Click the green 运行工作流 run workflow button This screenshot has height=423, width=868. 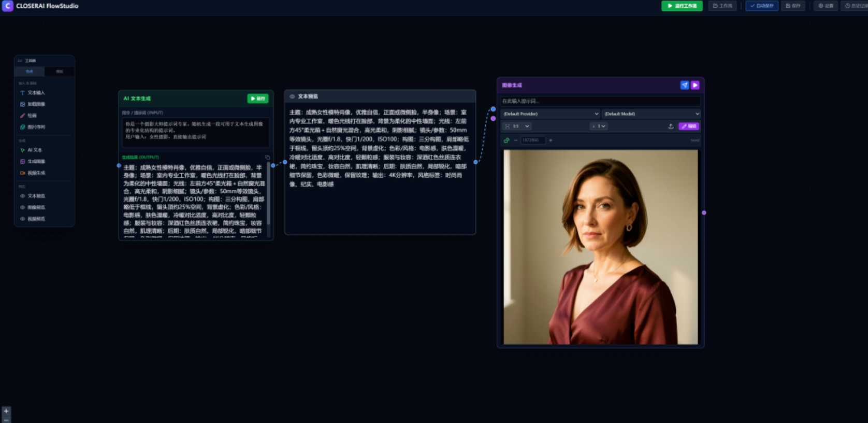click(682, 6)
